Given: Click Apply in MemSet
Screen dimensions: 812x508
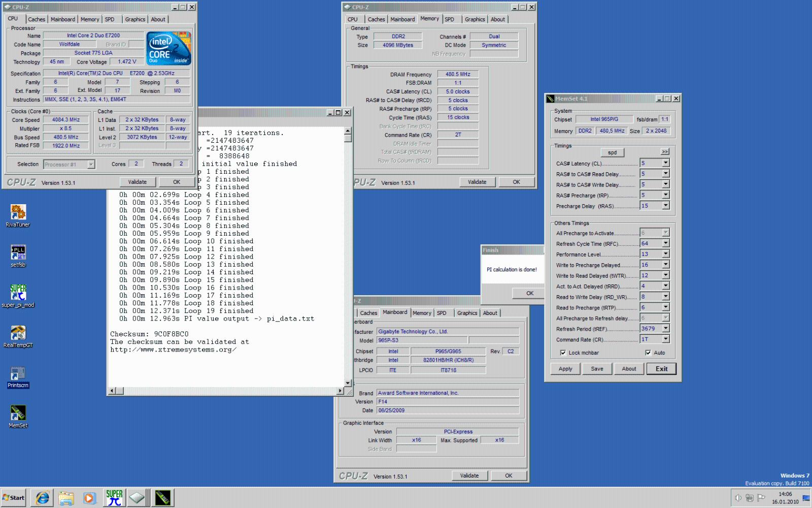Looking at the screenshot, I should 565,369.
